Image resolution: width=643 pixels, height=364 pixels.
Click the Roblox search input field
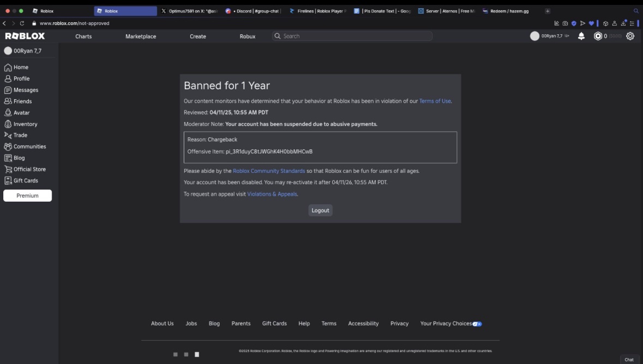[352, 36]
